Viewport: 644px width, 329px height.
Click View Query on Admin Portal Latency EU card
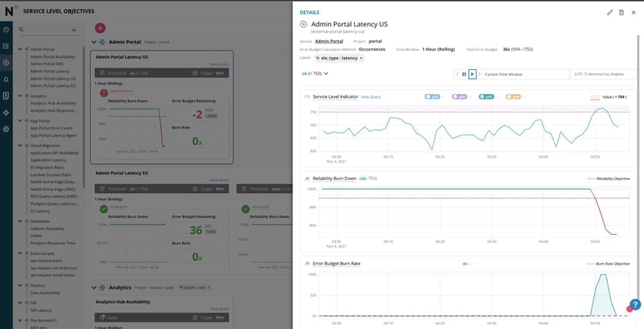tap(219, 180)
